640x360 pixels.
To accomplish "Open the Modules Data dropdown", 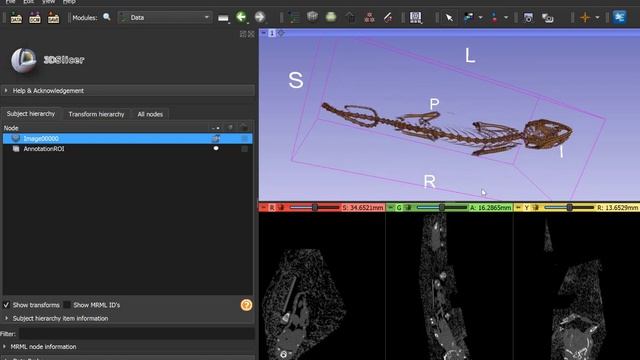I will 165,18.
